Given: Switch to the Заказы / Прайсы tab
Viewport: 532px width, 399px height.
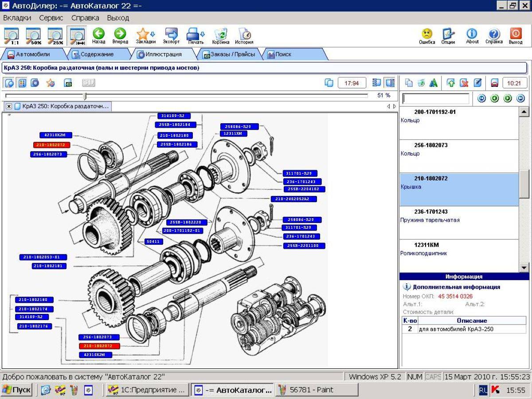Looking at the screenshot, I should click(229, 55).
